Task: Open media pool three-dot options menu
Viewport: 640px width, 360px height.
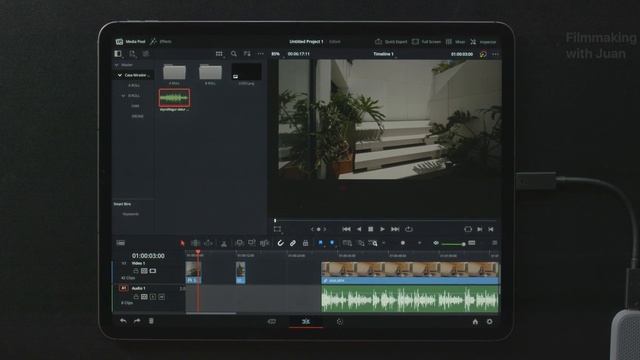Action: coord(260,53)
